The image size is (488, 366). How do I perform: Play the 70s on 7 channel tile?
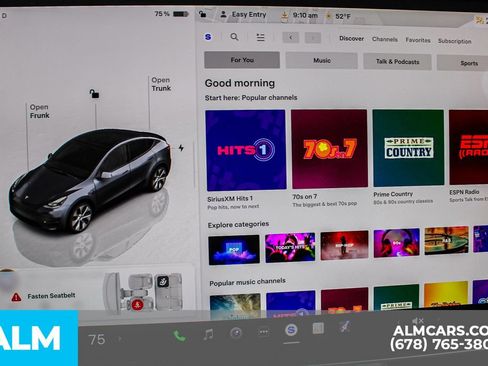click(329, 149)
